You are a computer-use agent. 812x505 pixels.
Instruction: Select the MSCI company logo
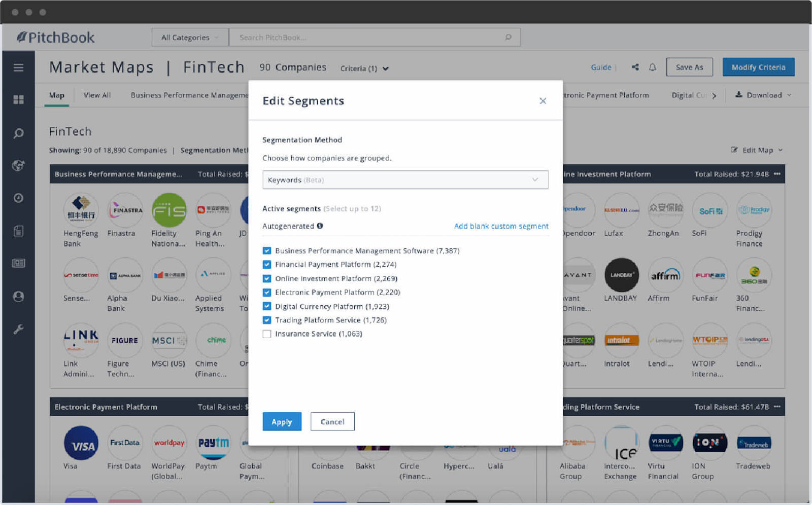pyautogui.click(x=169, y=340)
